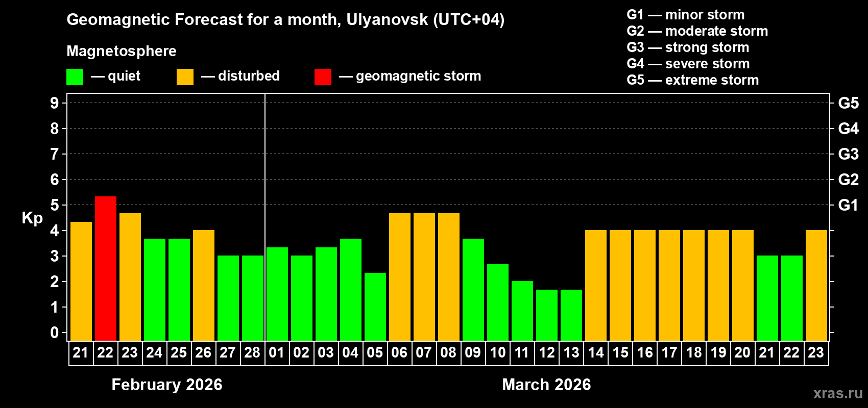Click the Kp axis label
Viewport: 868px width, 408px height.
pyautogui.click(x=32, y=218)
